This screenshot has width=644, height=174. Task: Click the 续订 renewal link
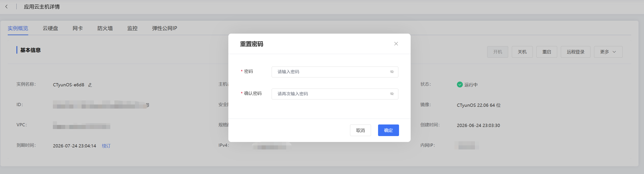pyautogui.click(x=106, y=146)
